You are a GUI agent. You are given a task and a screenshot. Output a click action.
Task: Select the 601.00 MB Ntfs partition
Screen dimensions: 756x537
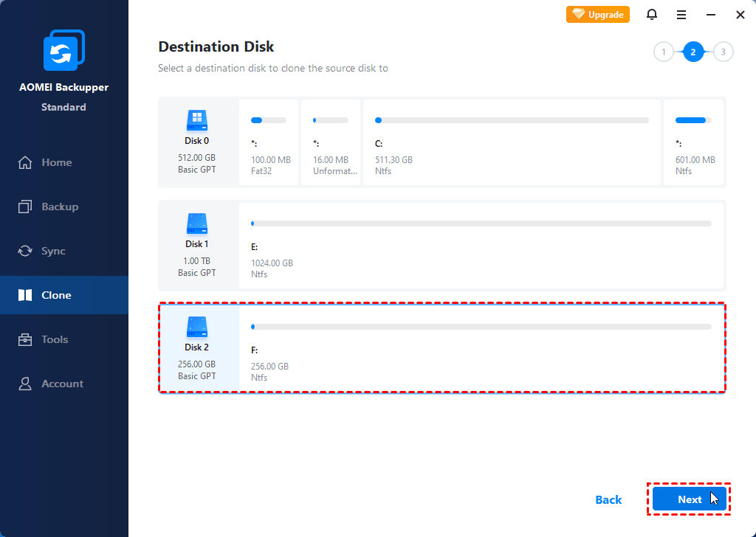tap(693, 142)
